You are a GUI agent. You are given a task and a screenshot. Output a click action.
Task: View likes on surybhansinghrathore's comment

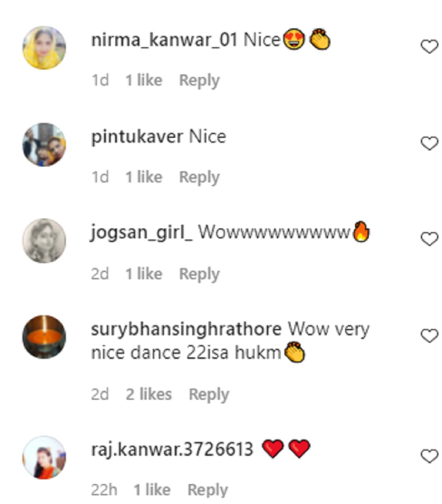coord(149,394)
